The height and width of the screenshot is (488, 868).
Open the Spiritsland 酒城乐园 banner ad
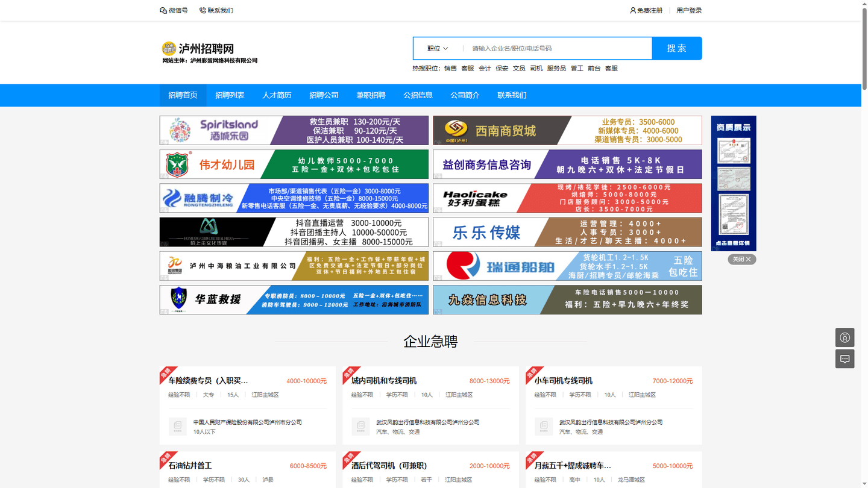coord(294,131)
